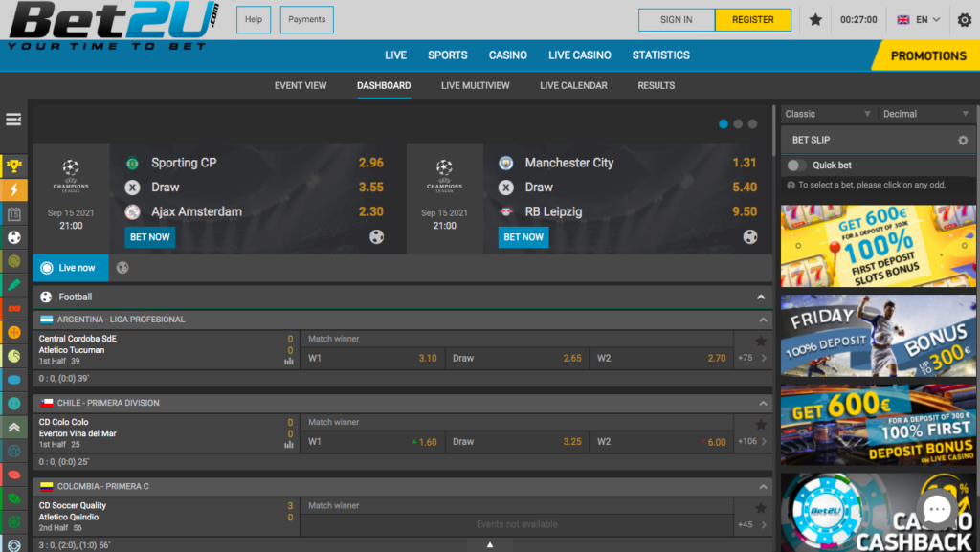Viewport: 980px width, 552px height.
Task: Click BET NOW for Sporting CP match
Action: [150, 237]
